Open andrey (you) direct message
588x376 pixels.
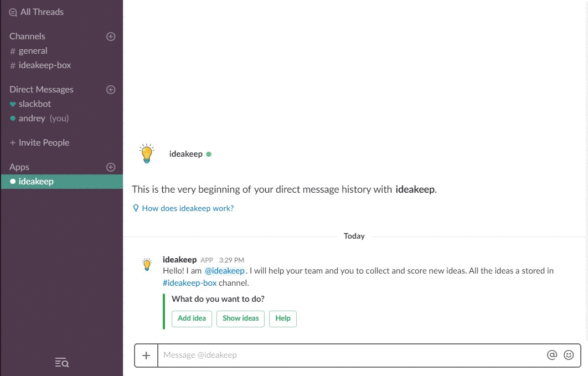coord(39,119)
